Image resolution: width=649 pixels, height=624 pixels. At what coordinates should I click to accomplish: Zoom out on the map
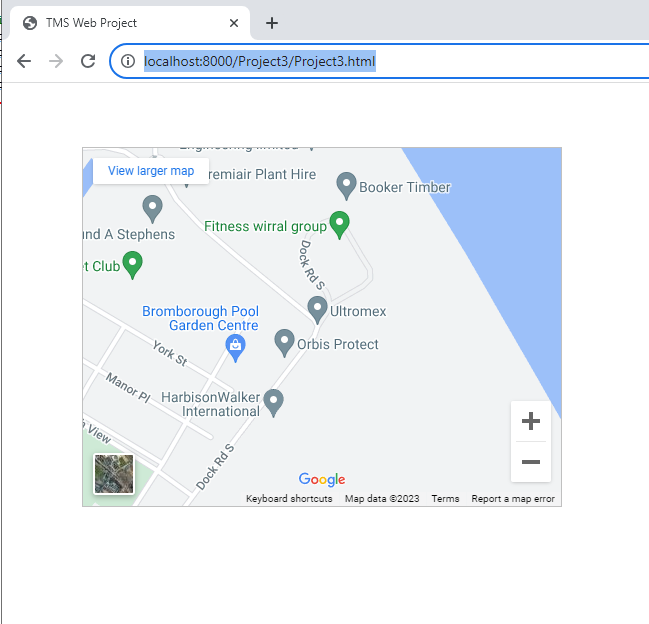coord(531,461)
